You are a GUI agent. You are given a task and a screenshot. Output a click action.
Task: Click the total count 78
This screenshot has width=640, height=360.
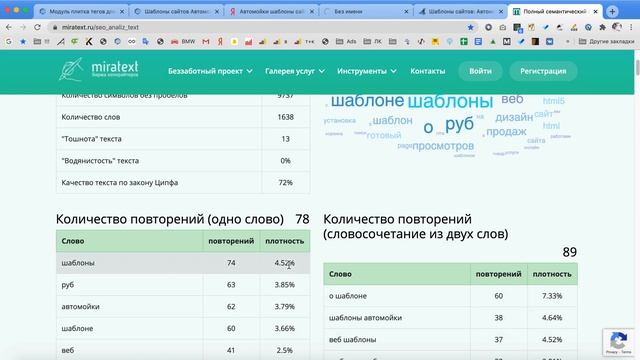(302, 219)
